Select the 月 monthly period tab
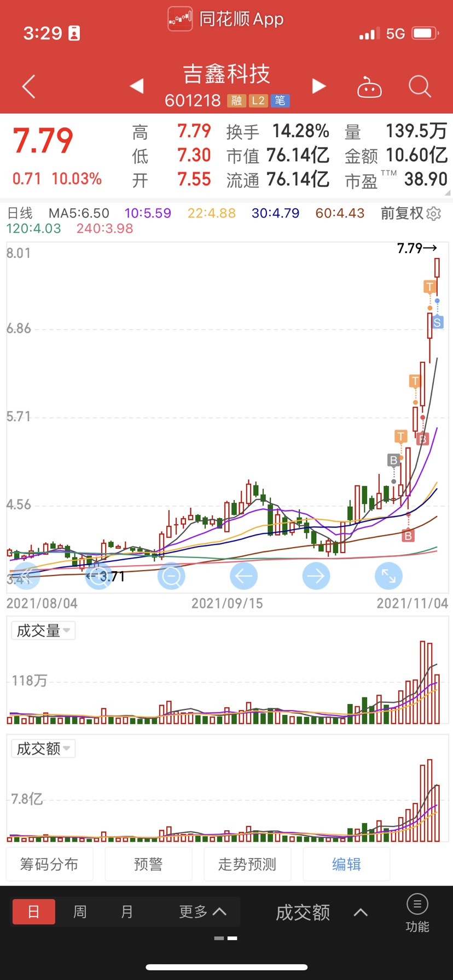 127,911
